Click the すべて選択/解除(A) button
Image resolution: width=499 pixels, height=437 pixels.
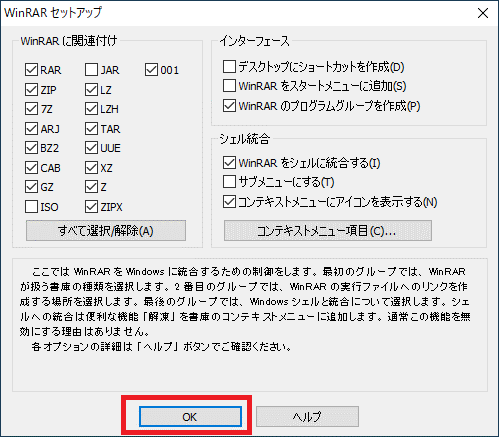(106, 230)
